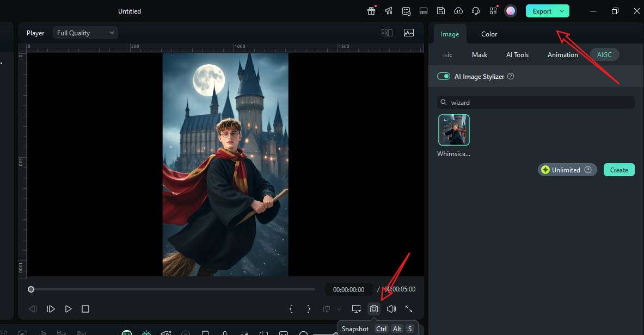Open the Full Quality dropdown
The width and height of the screenshot is (644, 335).
click(85, 33)
